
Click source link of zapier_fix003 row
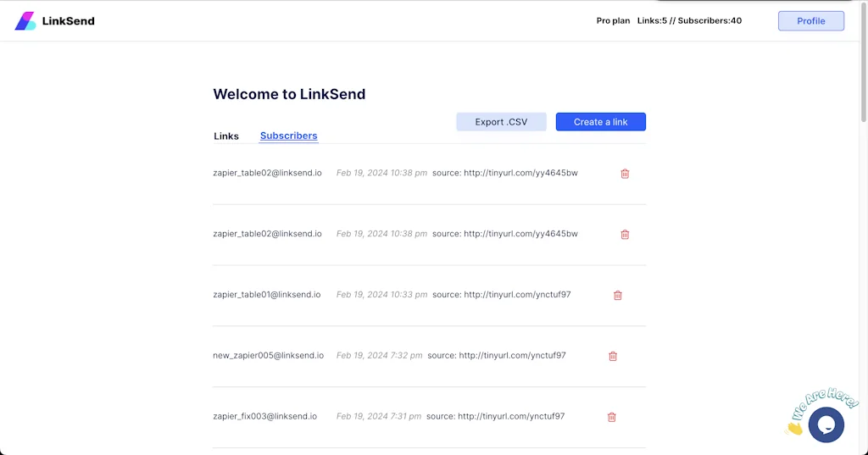(511, 416)
